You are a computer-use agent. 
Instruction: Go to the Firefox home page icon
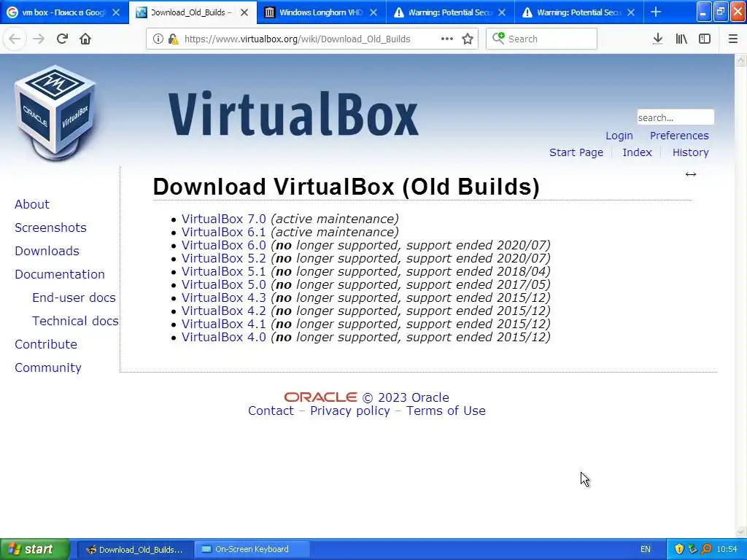pyautogui.click(x=85, y=39)
